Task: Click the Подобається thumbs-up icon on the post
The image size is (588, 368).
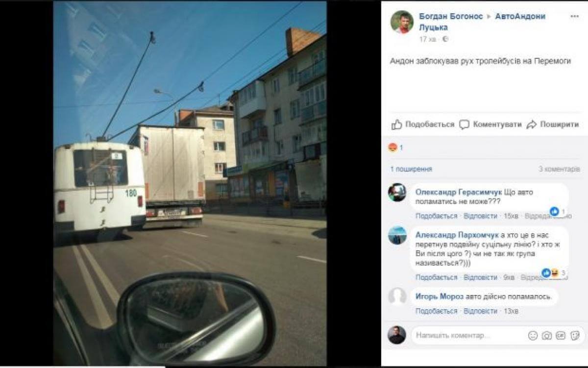Action: [396, 124]
